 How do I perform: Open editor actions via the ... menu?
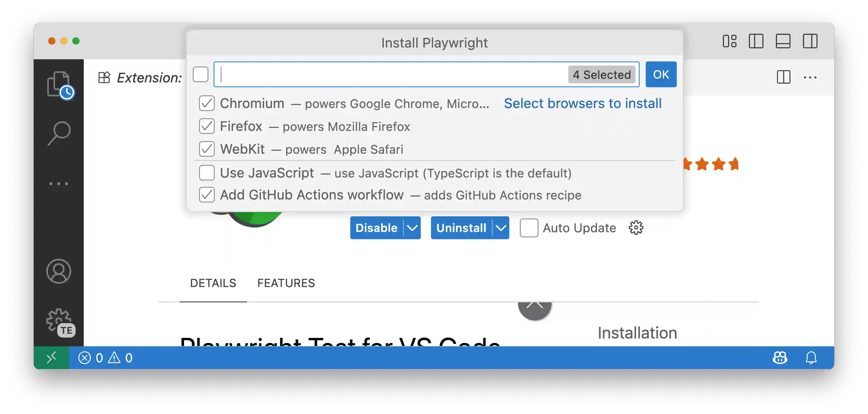(810, 77)
